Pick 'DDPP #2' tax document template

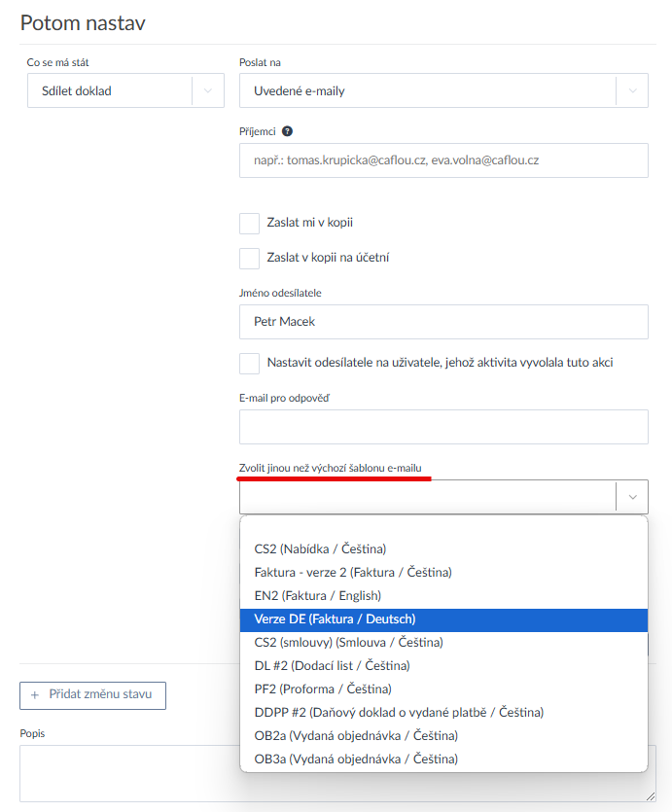[399, 712]
